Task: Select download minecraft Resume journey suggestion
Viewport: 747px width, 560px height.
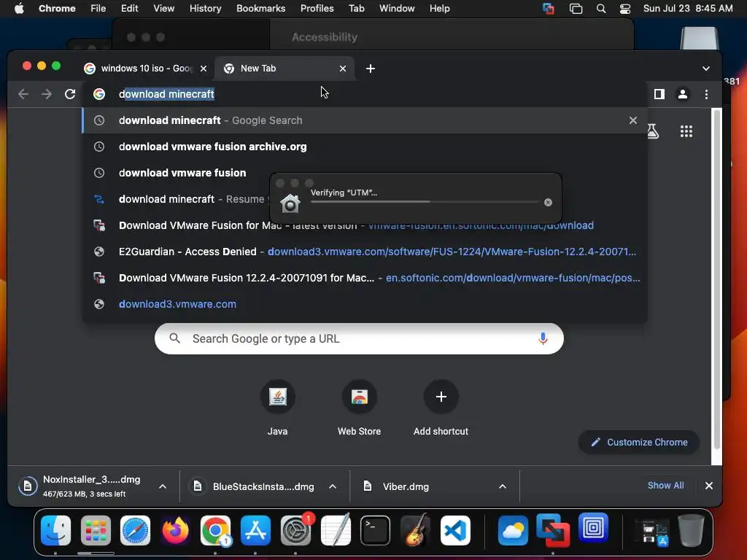Action: point(177,199)
